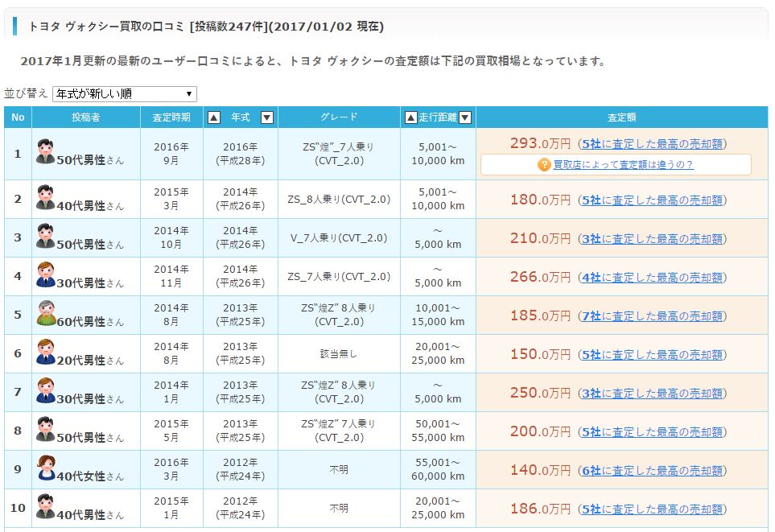
Task: Sort 走行距離 column descending with down arrow
Action: pyautogui.click(x=465, y=118)
